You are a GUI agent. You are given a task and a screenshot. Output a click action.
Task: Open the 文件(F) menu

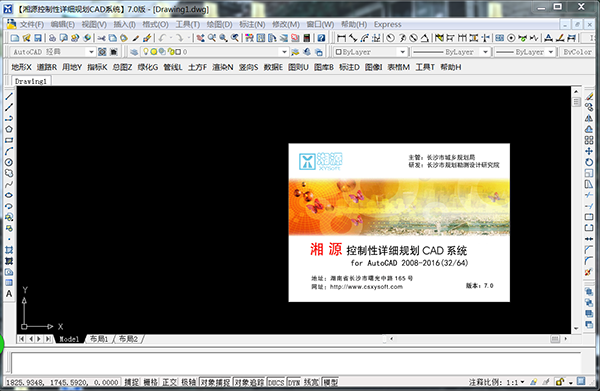(31, 24)
